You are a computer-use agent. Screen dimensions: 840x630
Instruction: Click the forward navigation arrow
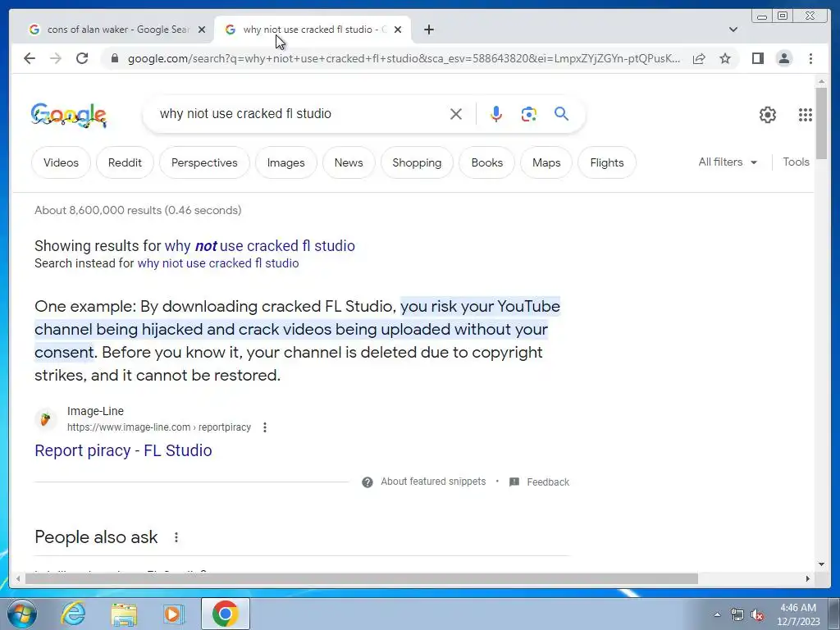[x=56, y=58]
